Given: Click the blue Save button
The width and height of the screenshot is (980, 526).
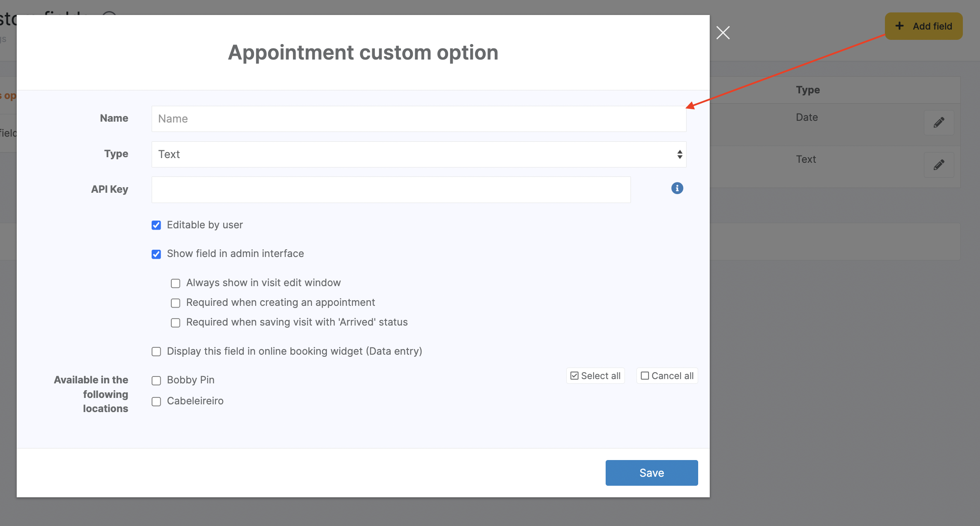Looking at the screenshot, I should pos(651,472).
